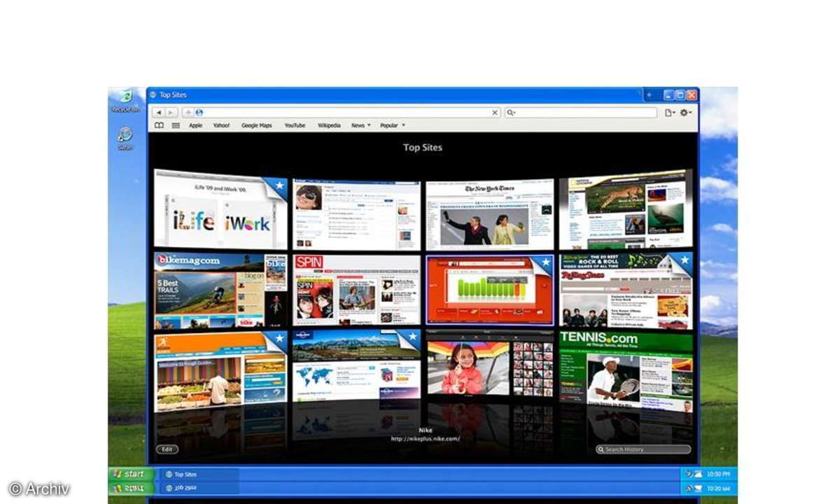Open the bikemag.com thumbnail
Viewport: 840px width, 504px height.
(x=220, y=290)
